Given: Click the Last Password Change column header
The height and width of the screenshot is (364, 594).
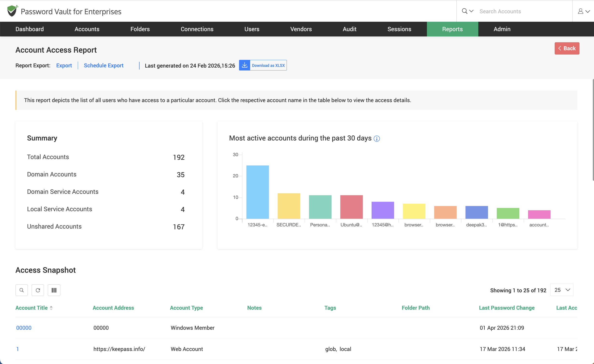Looking at the screenshot, I should tap(507, 308).
